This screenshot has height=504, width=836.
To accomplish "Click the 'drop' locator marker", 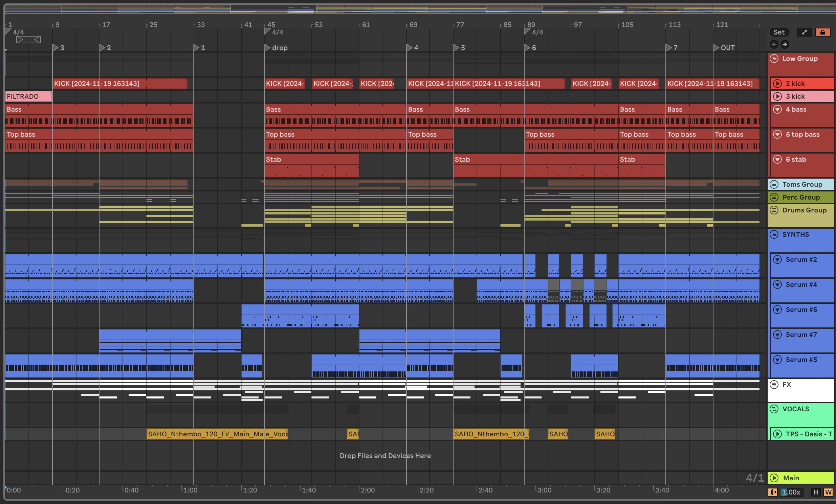I will 267,48.
